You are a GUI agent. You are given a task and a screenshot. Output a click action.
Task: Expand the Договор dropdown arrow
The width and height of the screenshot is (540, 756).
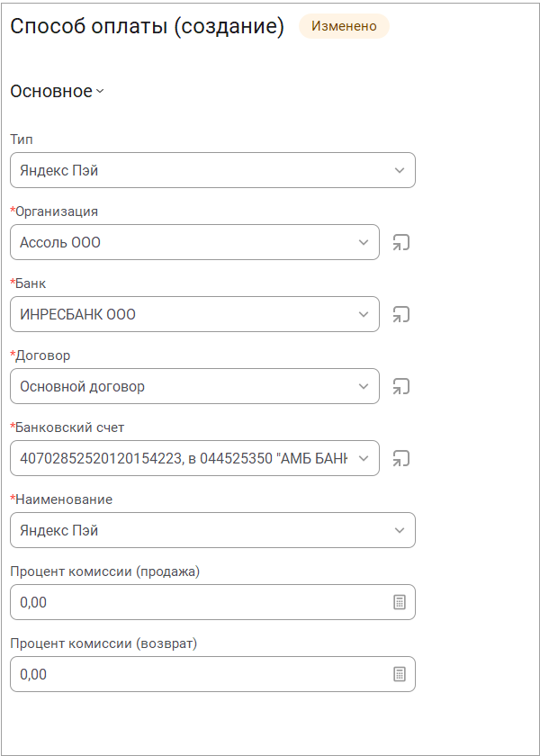[364, 386]
